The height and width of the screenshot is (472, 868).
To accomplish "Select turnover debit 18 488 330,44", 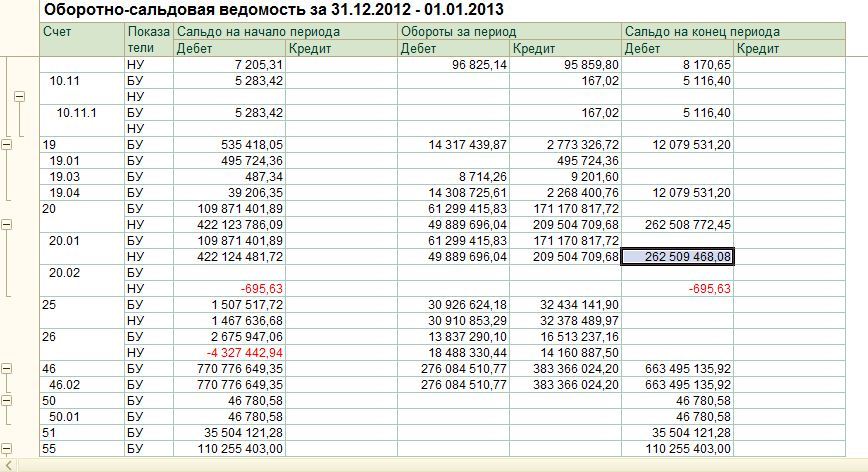I will 467,353.
